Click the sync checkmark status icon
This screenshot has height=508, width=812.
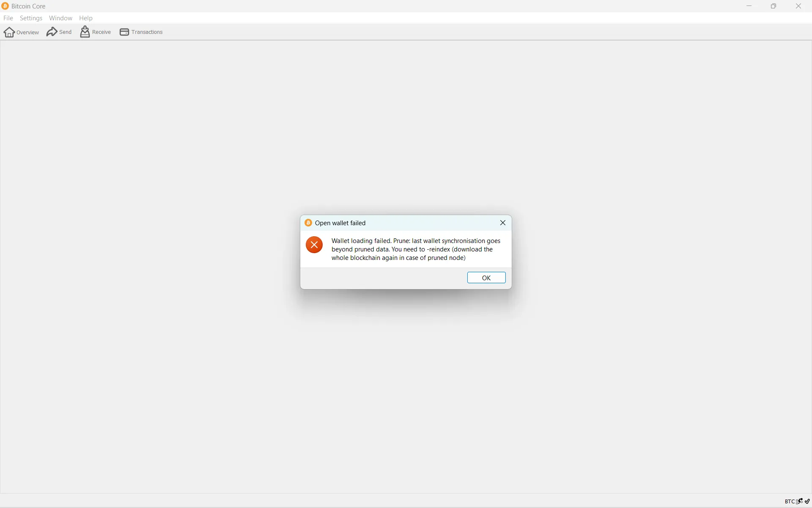pos(807,501)
